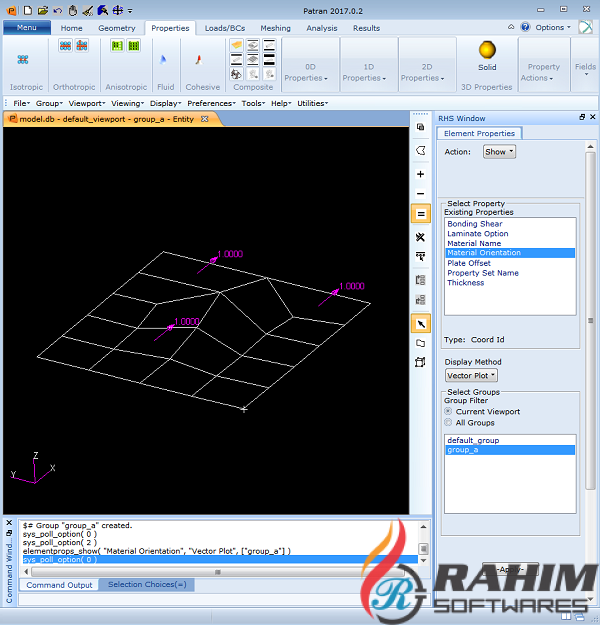Click the Solid 3D Properties sphere icon
The width and height of the screenshot is (600, 625).
pos(487,50)
